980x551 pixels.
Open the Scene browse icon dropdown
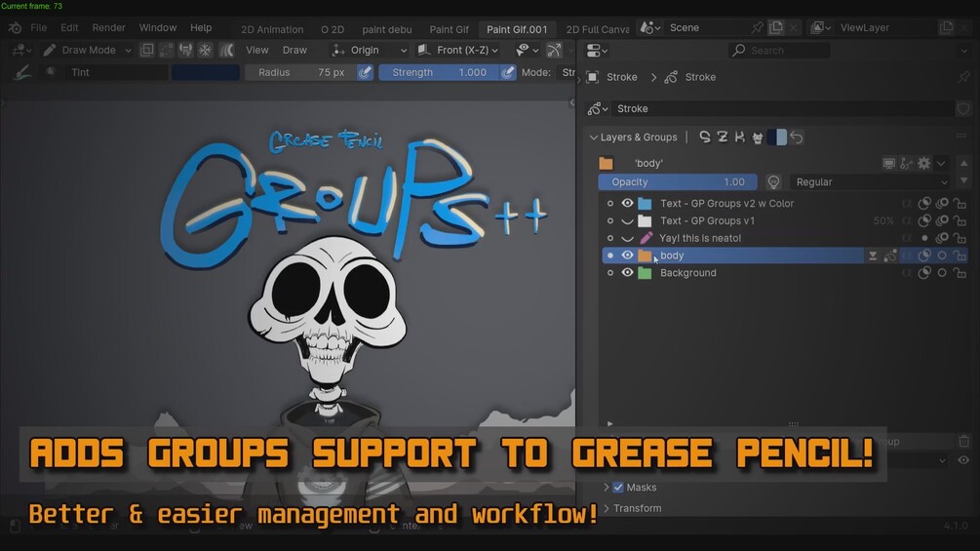pyautogui.click(x=650, y=27)
